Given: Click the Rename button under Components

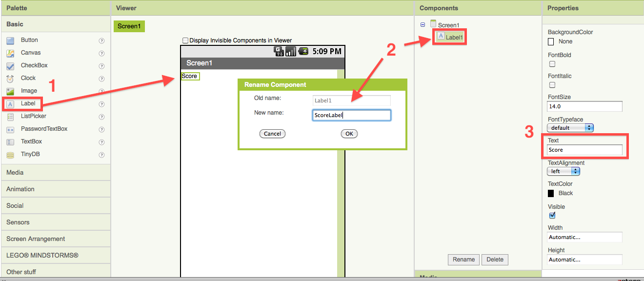Looking at the screenshot, I should (463, 260).
